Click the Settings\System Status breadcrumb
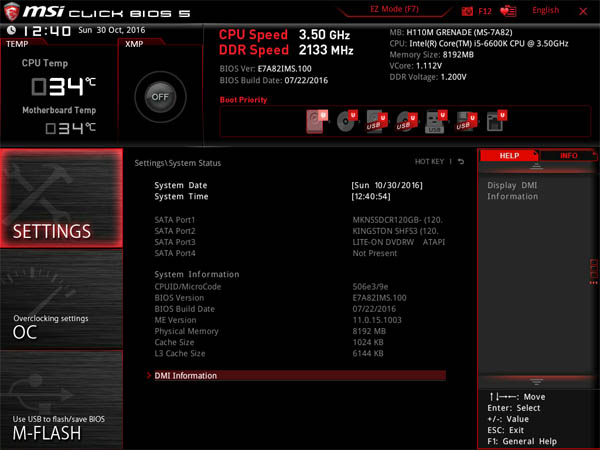 point(178,163)
